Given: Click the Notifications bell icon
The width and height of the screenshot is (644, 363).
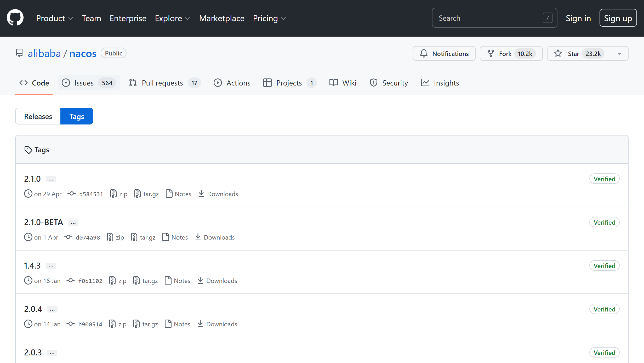Looking at the screenshot, I should [x=424, y=54].
